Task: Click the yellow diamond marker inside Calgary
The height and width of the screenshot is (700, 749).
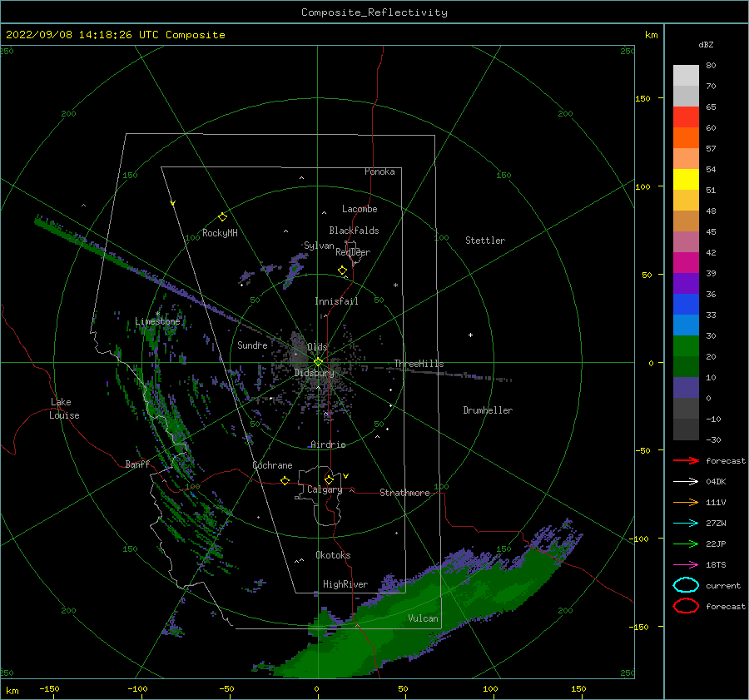Action: click(329, 479)
